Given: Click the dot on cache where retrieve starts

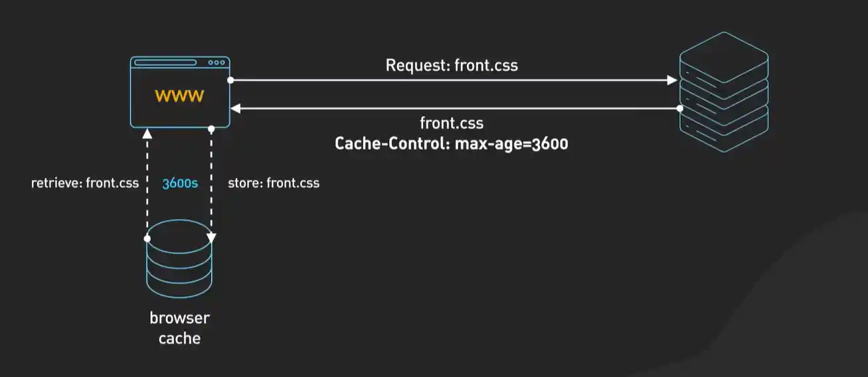Looking at the screenshot, I should click(147, 238).
